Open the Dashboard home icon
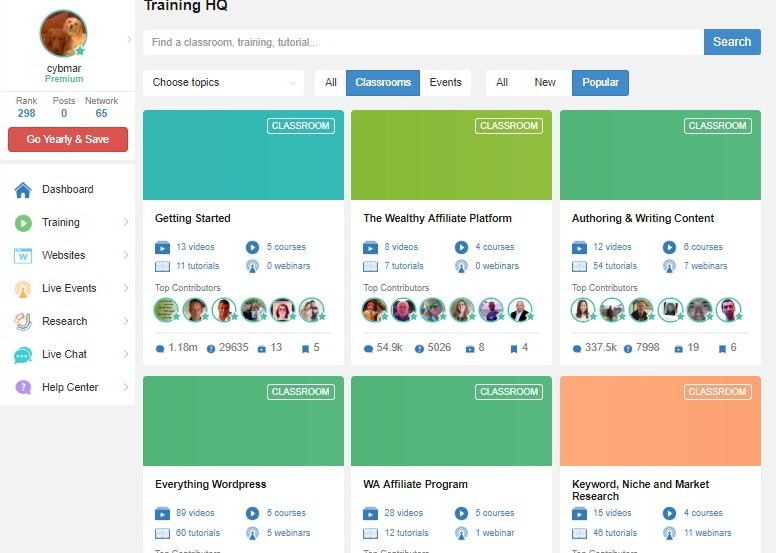776x553 pixels. [x=23, y=190]
